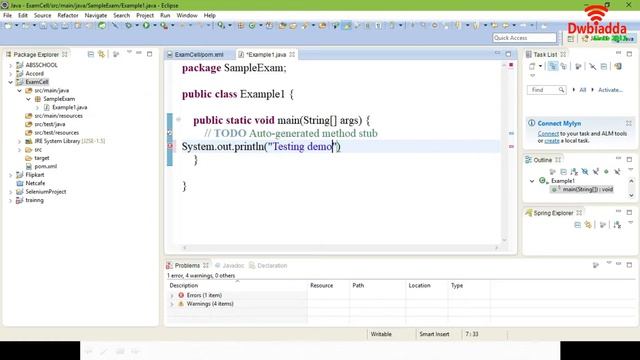Collapse the ExamCell project
640x360 pixels.
pyautogui.click(x=11, y=82)
